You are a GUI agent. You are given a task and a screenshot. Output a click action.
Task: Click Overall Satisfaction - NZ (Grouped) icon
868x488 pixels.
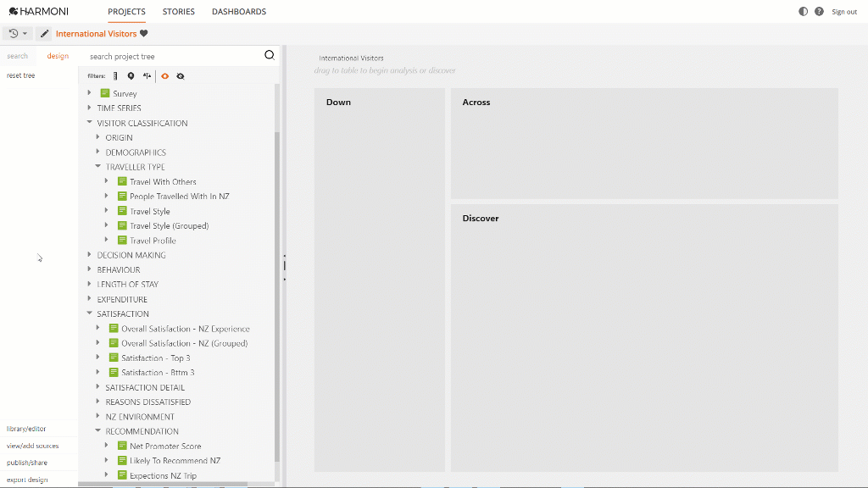(114, 343)
